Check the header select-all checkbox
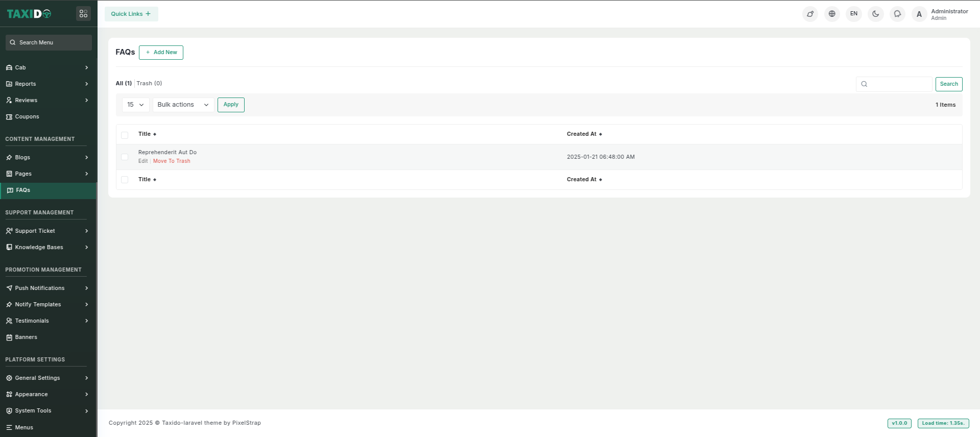980x437 pixels. click(125, 135)
